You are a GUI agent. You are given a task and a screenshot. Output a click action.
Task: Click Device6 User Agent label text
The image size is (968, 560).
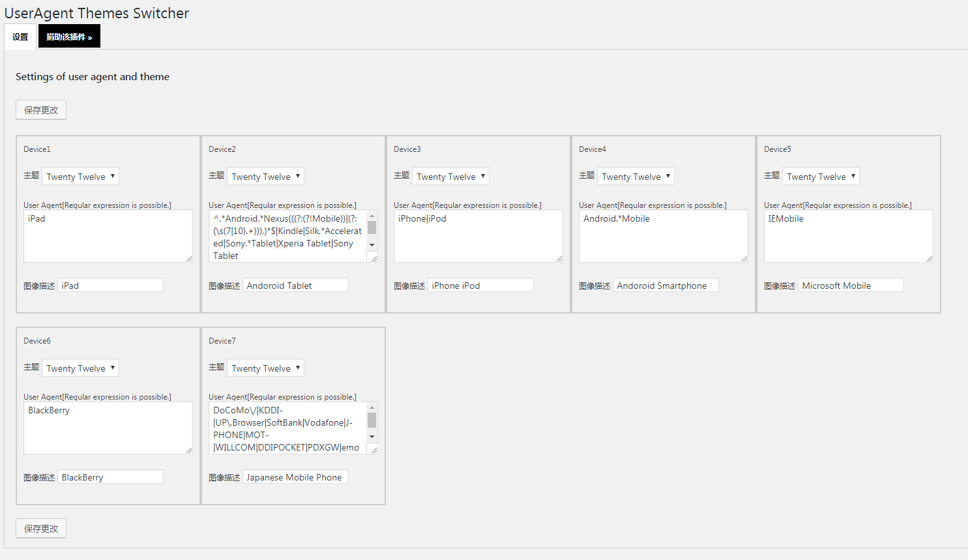coord(97,397)
